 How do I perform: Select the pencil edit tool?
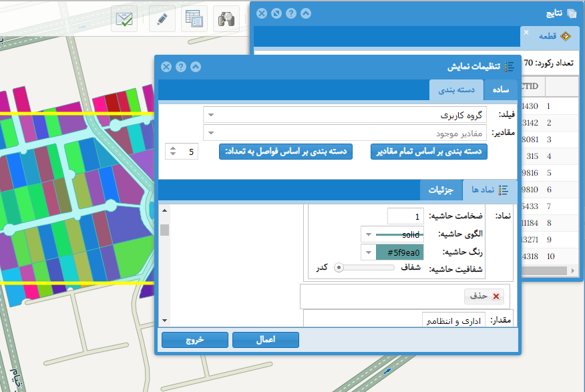[x=162, y=19]
